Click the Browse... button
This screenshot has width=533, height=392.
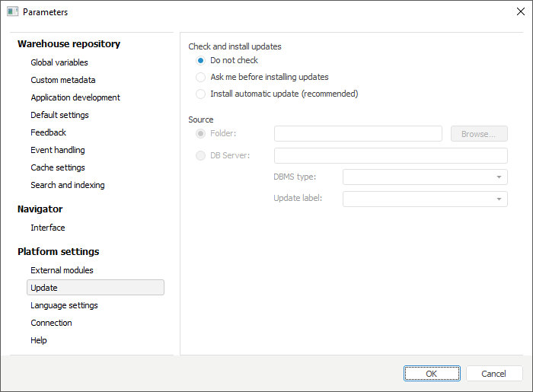[x=479, y=134]
